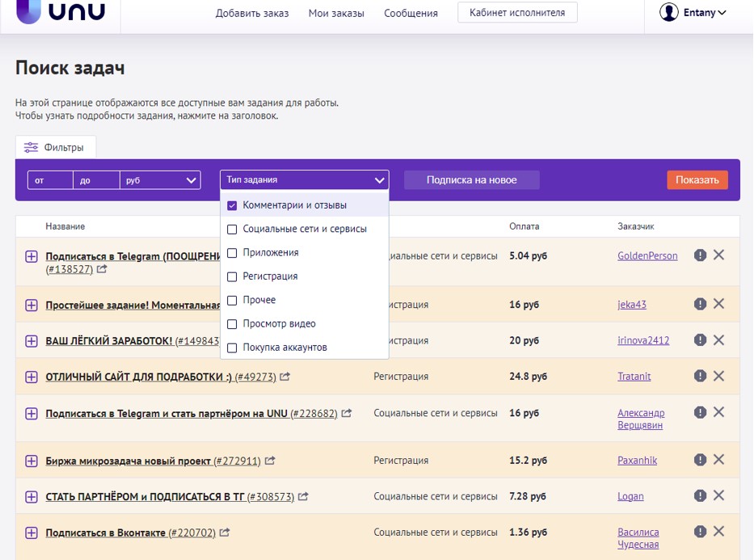
Task: Hide the Paxanhik task with X icon
Action: [x=719, y=460]
